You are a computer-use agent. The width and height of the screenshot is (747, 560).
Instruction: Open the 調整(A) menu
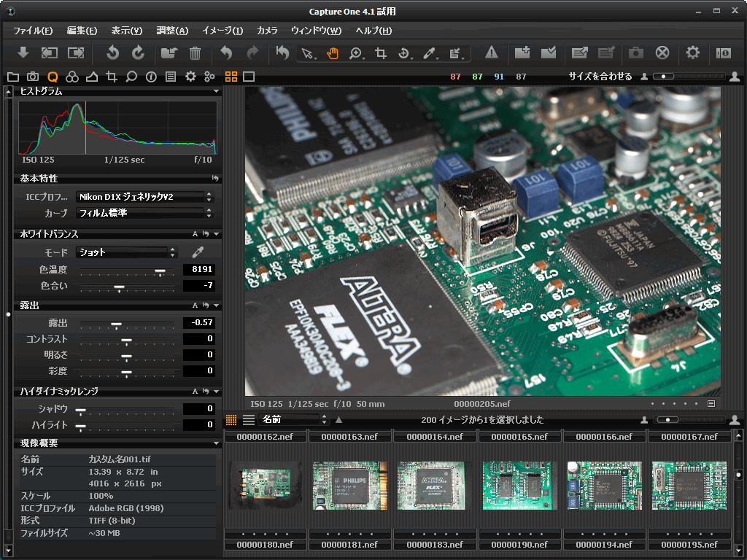coord(172,31)
